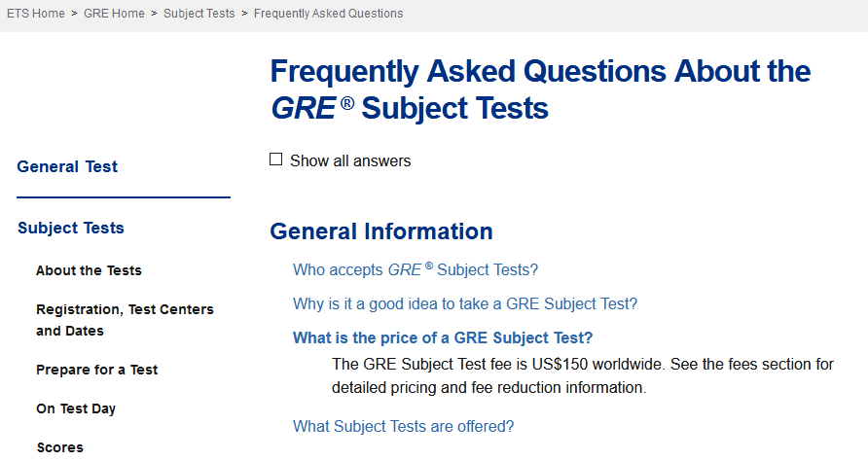
Task: Expand 'Why is it a good idea' question
Action: coord(465,303)
